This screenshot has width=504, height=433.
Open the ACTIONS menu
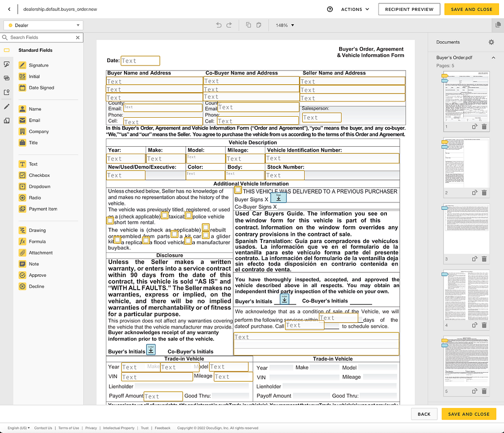click(x=355, y=9)
